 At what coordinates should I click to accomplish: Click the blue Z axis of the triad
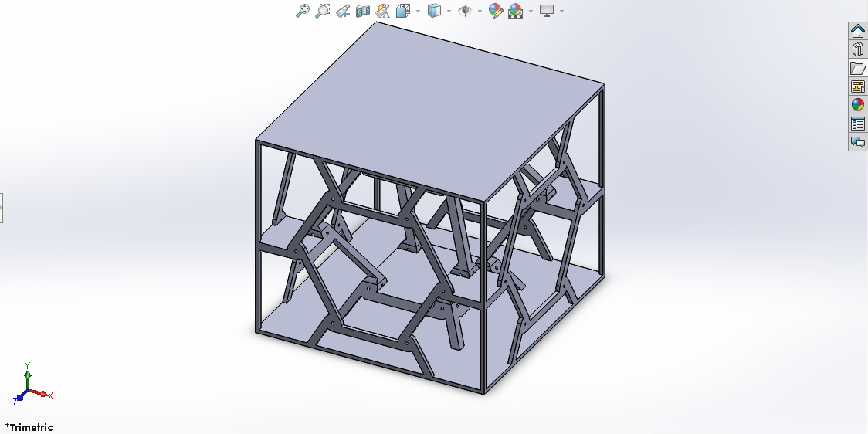coord(19,398)
